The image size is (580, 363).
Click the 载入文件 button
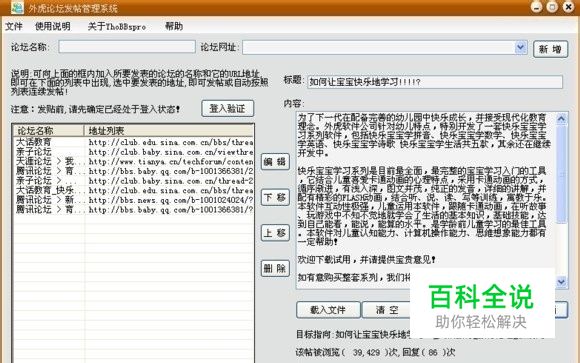pos(328,310)
